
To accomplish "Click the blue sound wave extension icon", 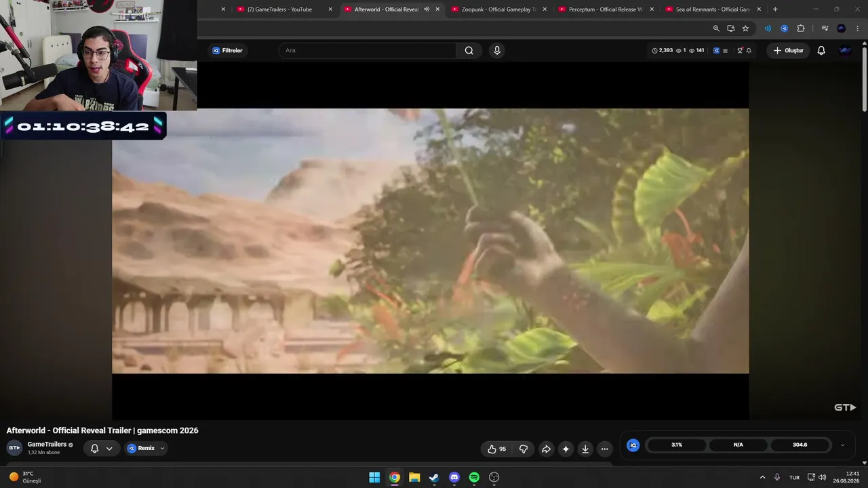I will (x=768, y=28).
